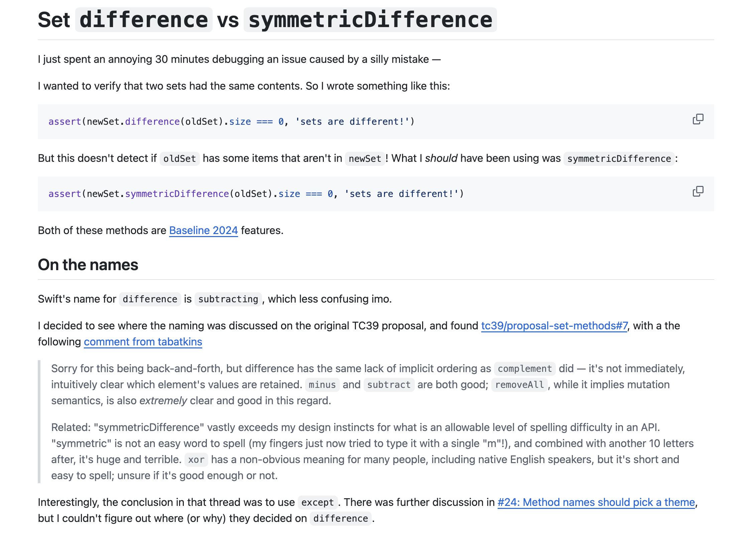Click the italic word 'should' in paragraph

441,158
